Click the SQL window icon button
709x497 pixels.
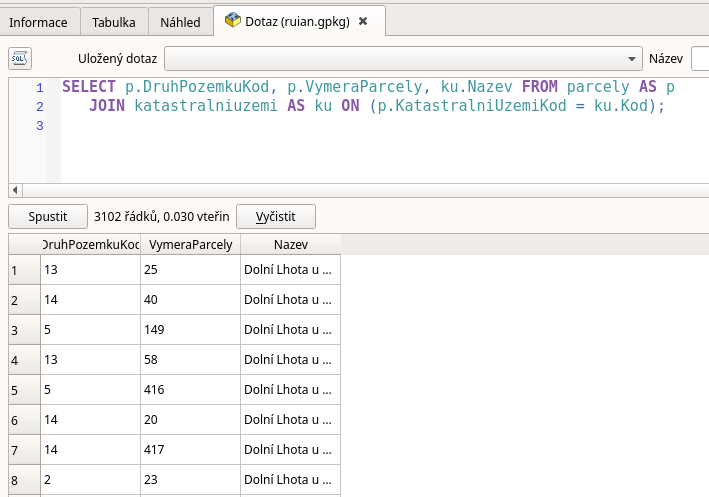20,59
